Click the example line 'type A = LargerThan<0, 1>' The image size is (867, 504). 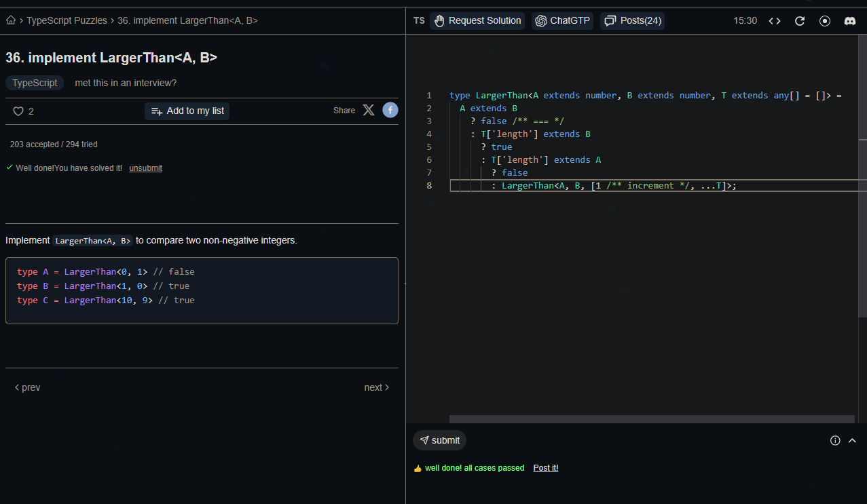82,272
